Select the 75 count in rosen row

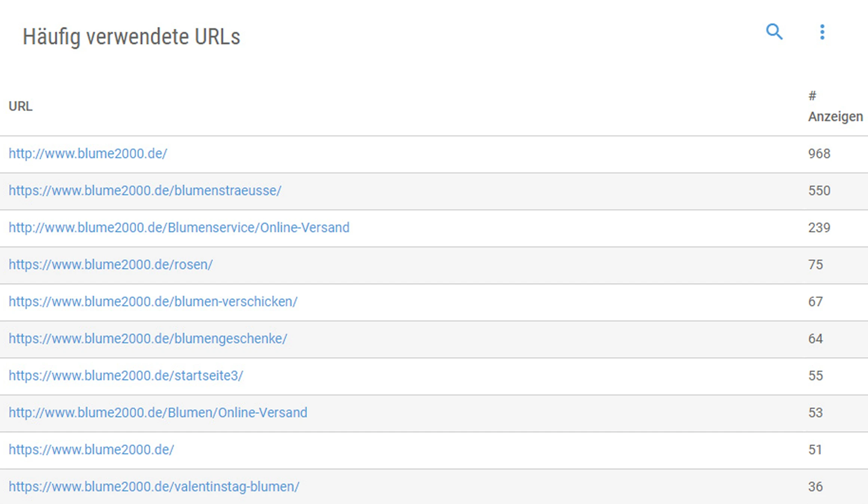coord(815,265)
